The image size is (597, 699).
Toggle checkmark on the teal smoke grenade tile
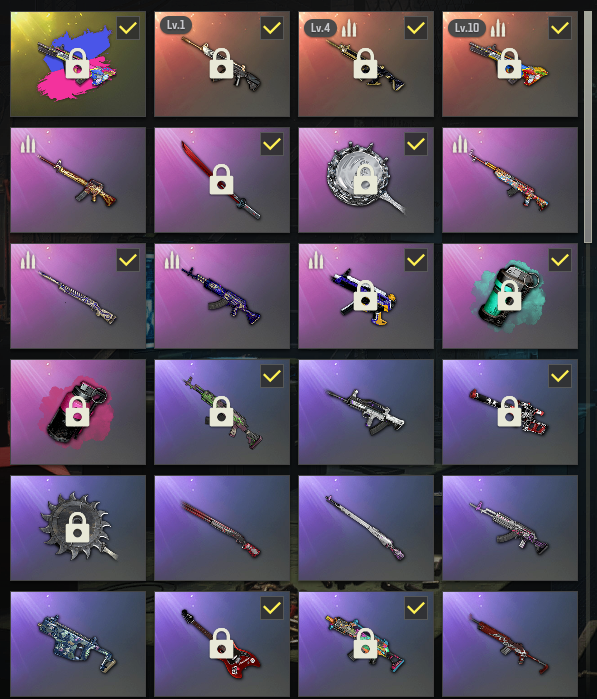(560, 260)
